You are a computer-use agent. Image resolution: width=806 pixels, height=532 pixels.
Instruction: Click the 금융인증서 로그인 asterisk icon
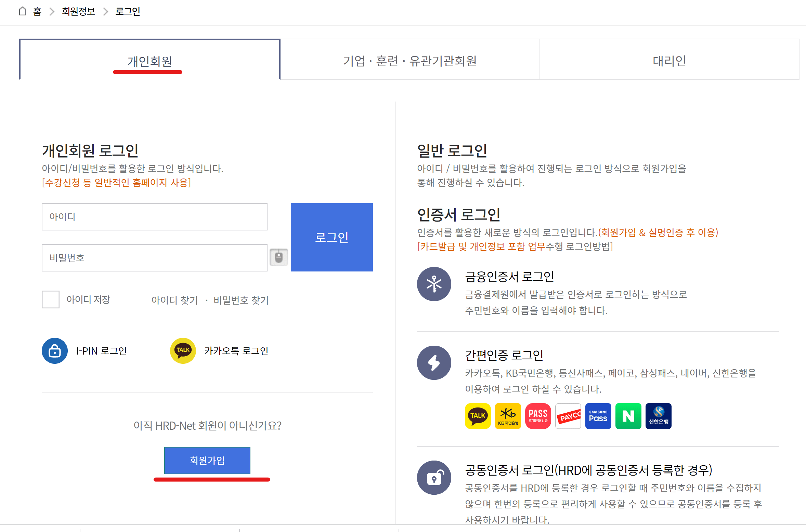(x=434, y=284)
